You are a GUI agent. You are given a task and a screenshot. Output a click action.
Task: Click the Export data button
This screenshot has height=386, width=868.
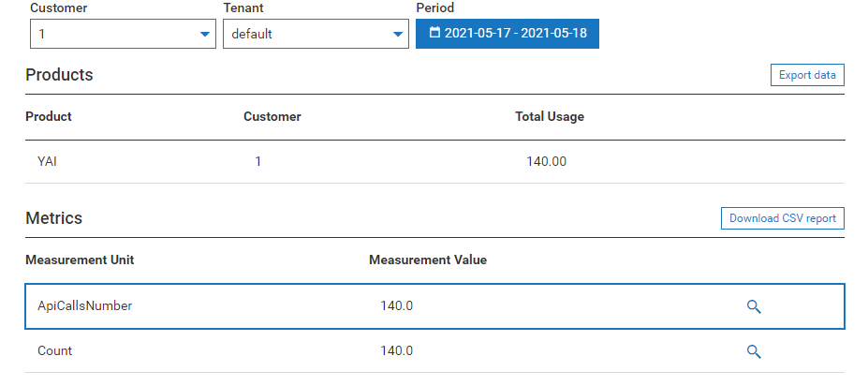tap(806, 75)
